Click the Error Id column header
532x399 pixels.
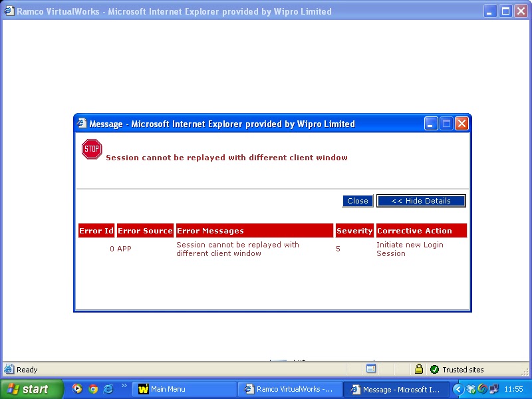[96, 231]
